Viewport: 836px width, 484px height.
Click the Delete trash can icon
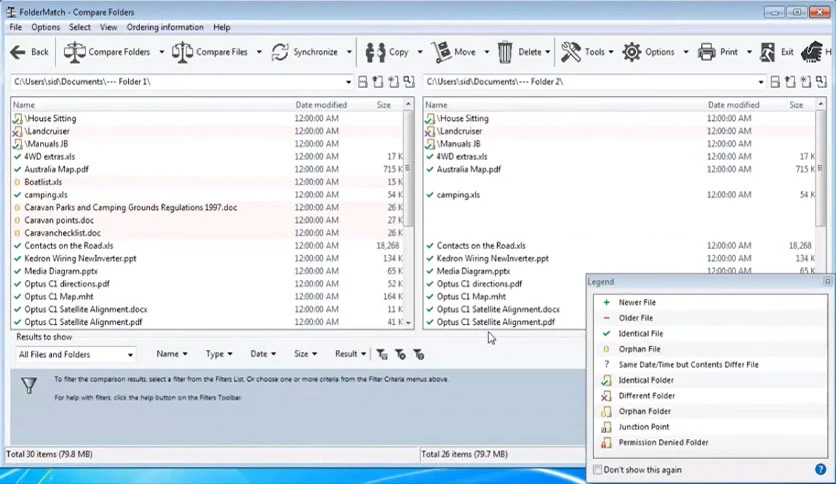504,52
